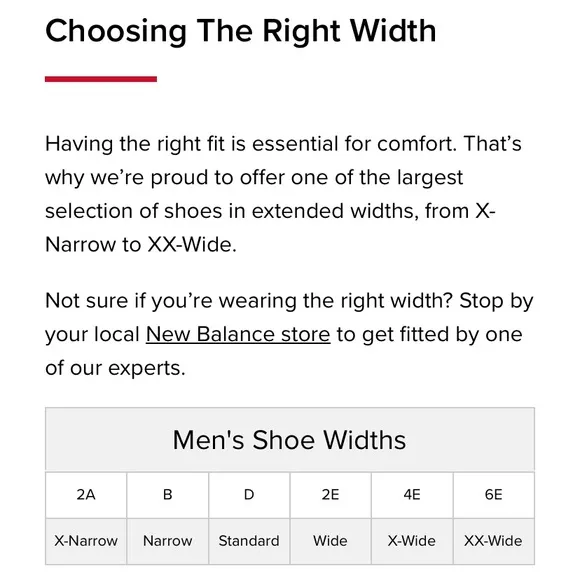Click the text 'Narrow to XX-Wide.'
Viewport: 580px width, 580px height.
click(x=141, y=245)
